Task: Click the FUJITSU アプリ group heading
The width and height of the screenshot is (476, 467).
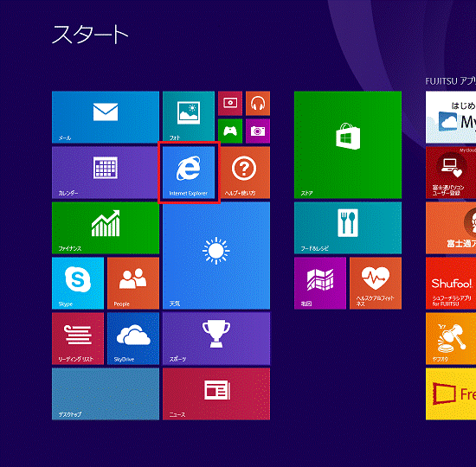Action: click(x=451, y=81)
